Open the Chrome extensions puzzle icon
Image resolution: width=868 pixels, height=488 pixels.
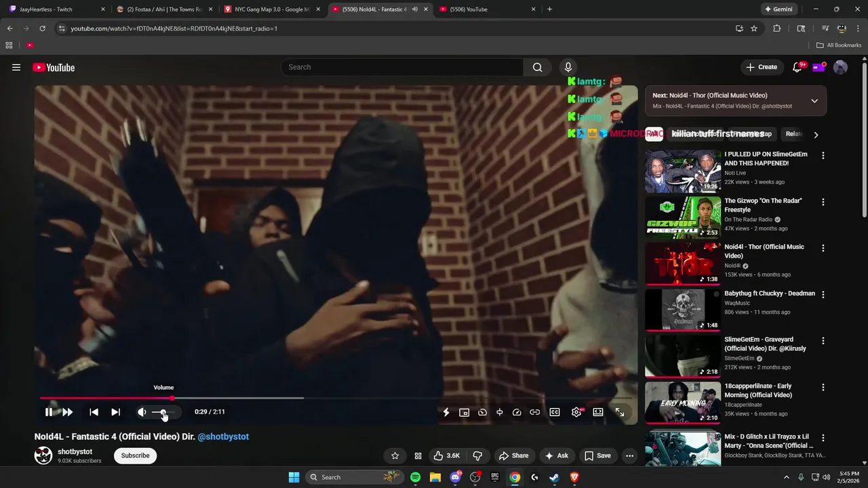tap(777, 28)
